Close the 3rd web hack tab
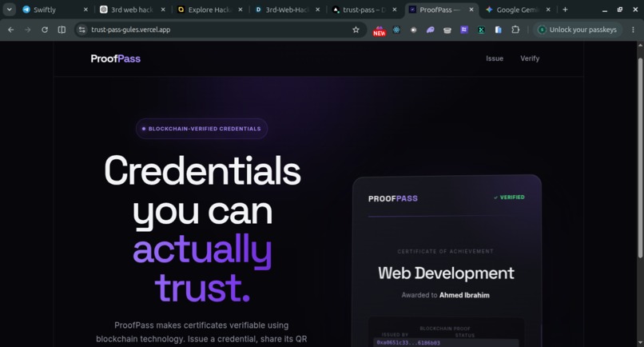Screen dimensions: 644x347 coord(163,10)
